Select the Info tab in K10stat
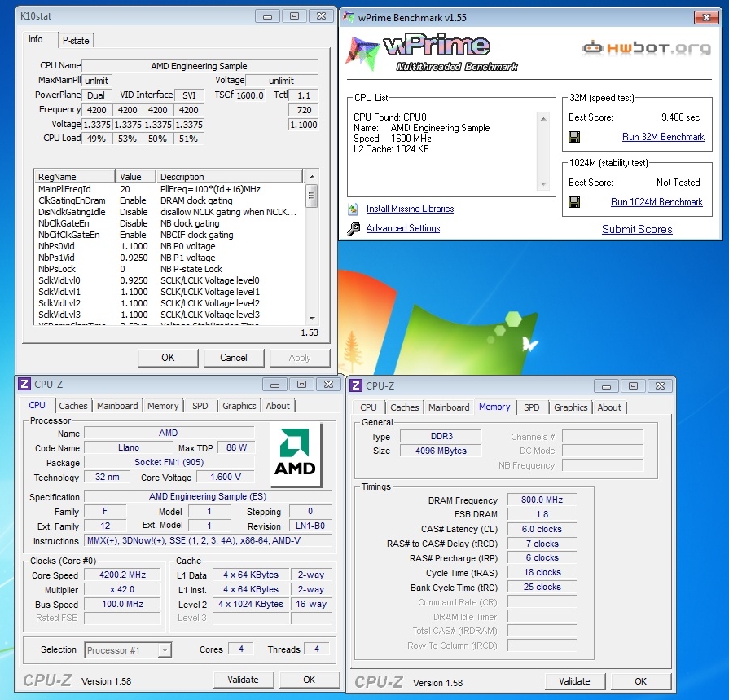Viewport: 729px width, 700px height. tap(36, 39)
